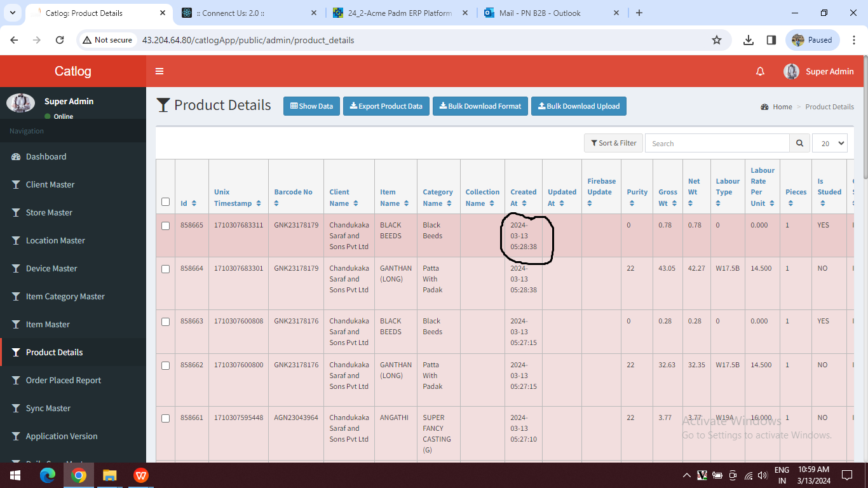Select row 858662 checkbox
The width and height of the screenshot is (868, 488).
166,365
